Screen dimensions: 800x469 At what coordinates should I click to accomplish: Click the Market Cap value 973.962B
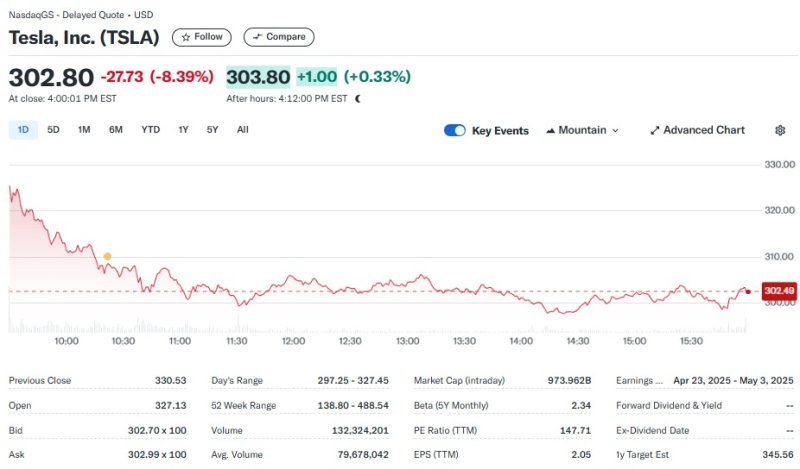[x=569, y=380]
